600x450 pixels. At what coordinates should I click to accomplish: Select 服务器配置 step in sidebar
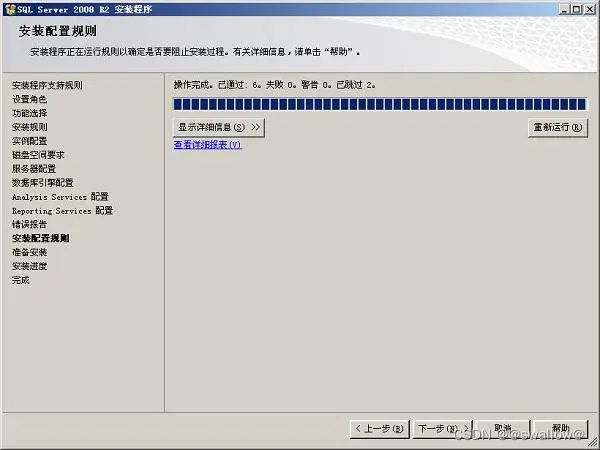[x=34, y=168]
